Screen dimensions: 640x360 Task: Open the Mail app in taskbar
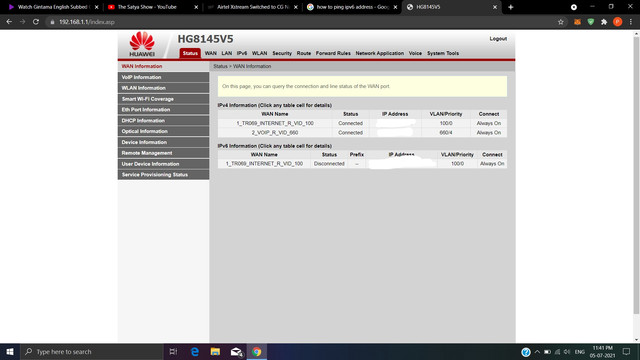[236, 351]
